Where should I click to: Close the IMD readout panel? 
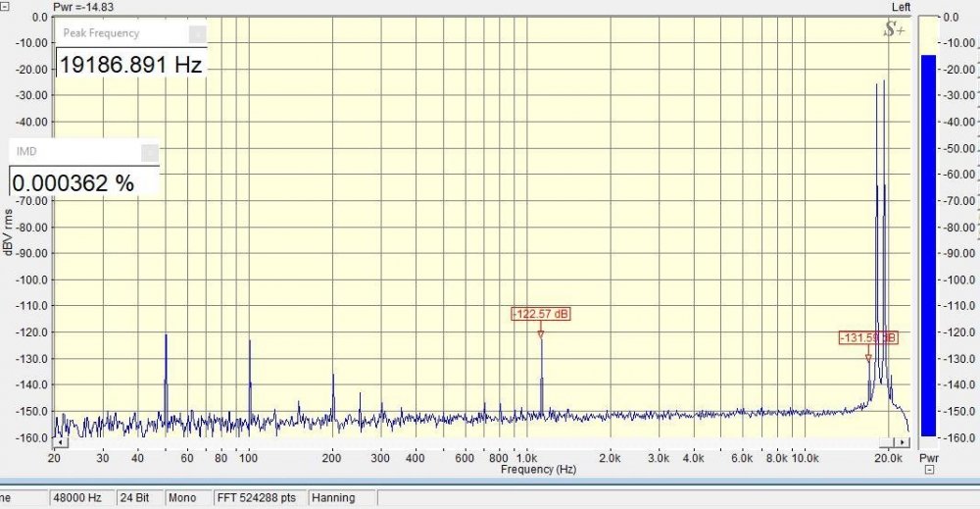pos(149,152)
